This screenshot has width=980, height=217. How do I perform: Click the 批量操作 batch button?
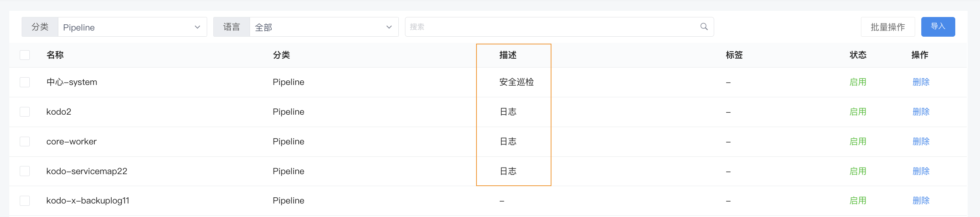coord(888,27)
